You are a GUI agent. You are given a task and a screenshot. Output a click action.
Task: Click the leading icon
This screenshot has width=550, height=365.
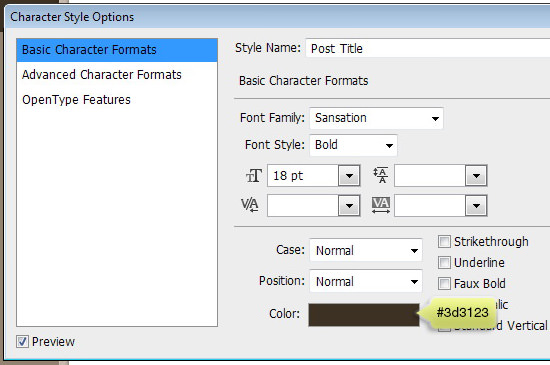[x=381, y=175]
